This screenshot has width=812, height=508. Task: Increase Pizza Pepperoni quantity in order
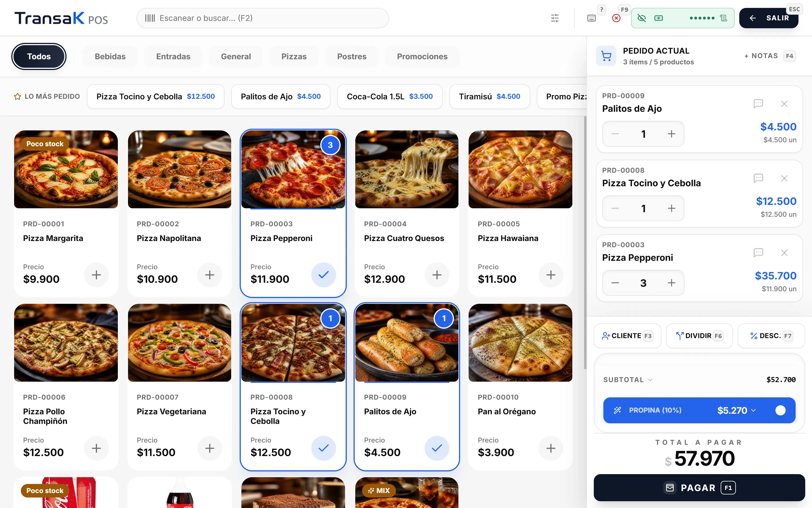671,283
